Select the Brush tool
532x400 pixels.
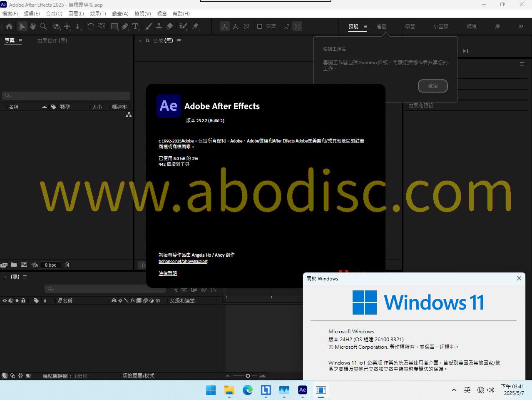[149, 26]
